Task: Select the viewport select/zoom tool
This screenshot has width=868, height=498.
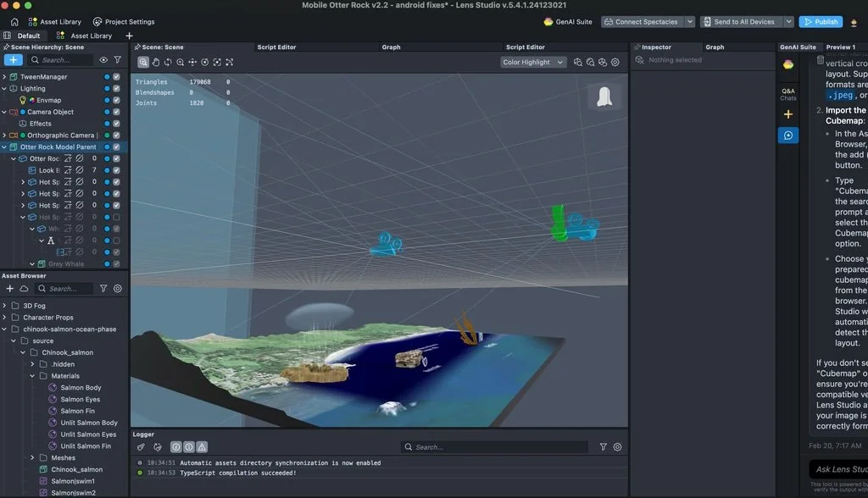Action: pos(143,62)
